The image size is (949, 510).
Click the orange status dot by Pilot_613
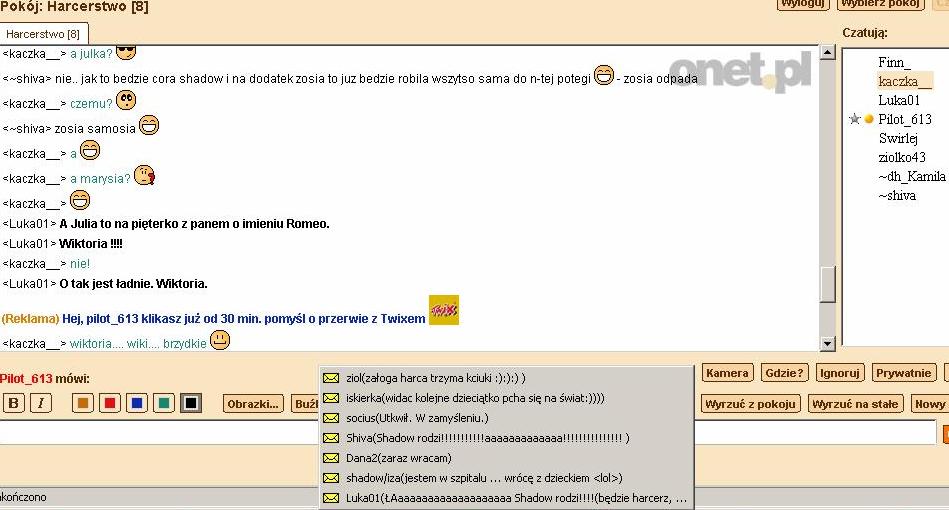coord(868,119)
